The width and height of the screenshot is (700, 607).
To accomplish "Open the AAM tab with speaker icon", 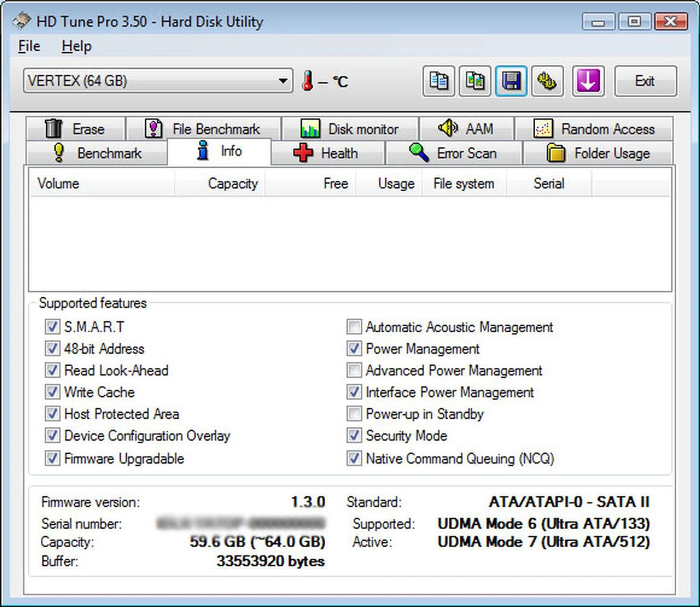I will click(466, 129).
